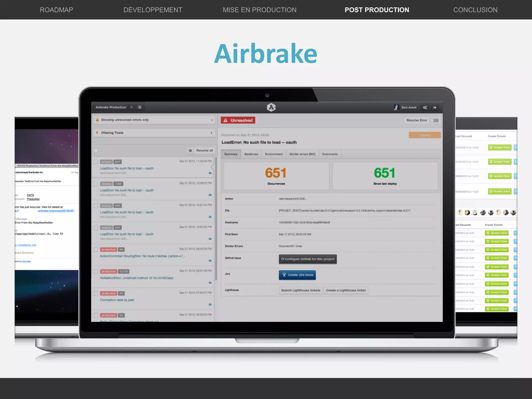Viewport: 532px width, 399px height.
Task: Tick the select-all checkbox above the error list
Action: [96, 150]
